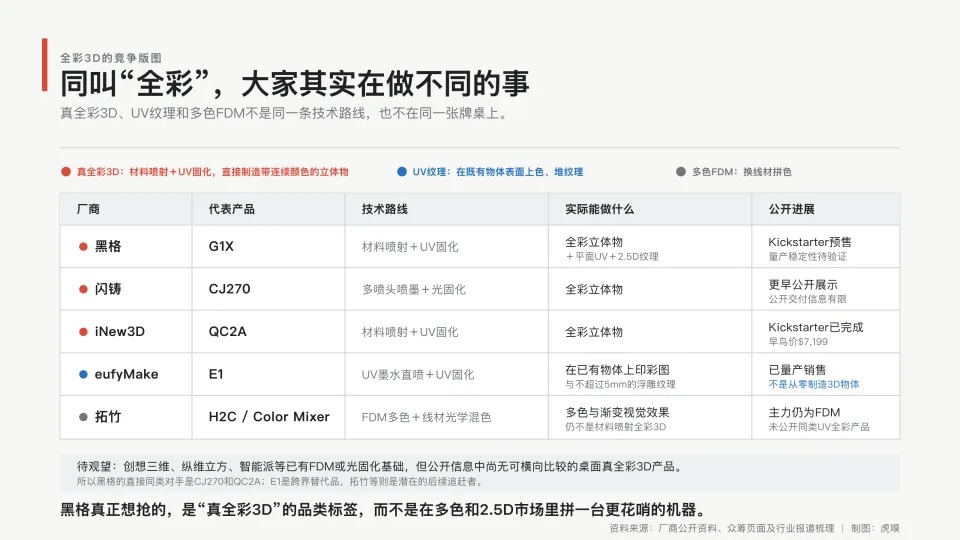Click blue 不是从零制造3D物体 text
This screenshot has width=960, height=540.
click(x=814, y=384)
